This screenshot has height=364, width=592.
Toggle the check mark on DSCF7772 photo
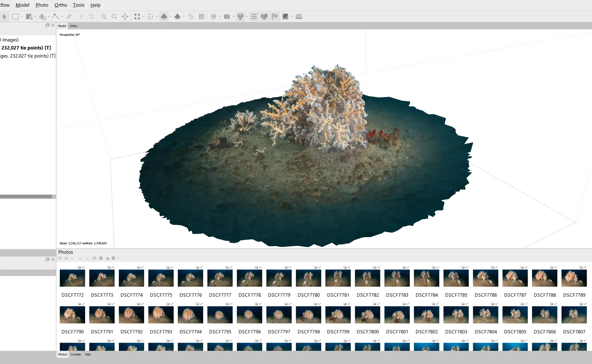[x=83, y=267]
